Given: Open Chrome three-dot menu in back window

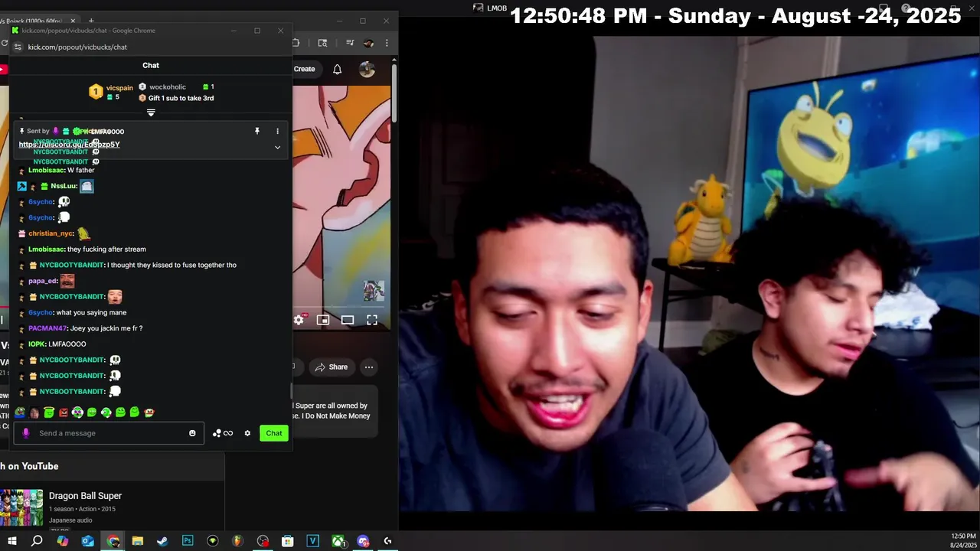Looking at the screenshot, I should click(x=387, y=43).
